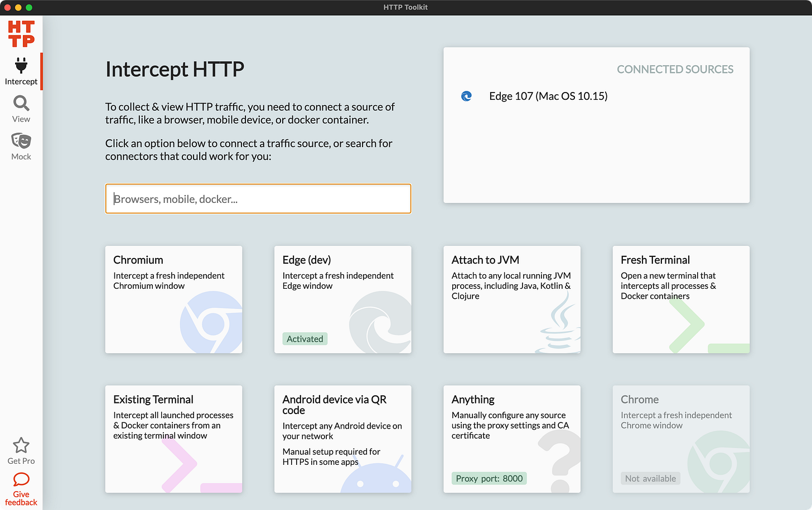Click 'Attach to any local running JVM' description
812x510 pixels.
[x=511, y=285]
